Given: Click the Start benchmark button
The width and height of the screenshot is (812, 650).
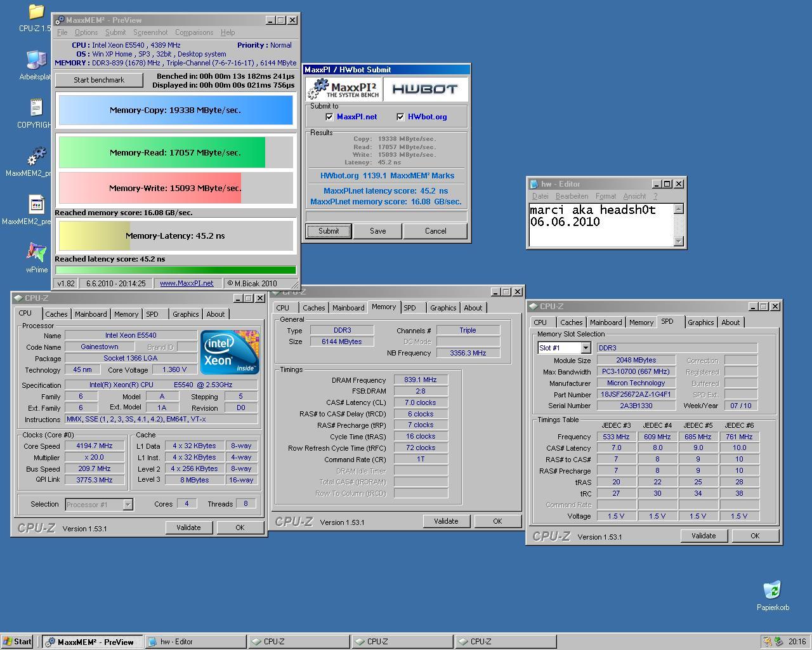Looking at the screenshot, I should tap(99, 80).
